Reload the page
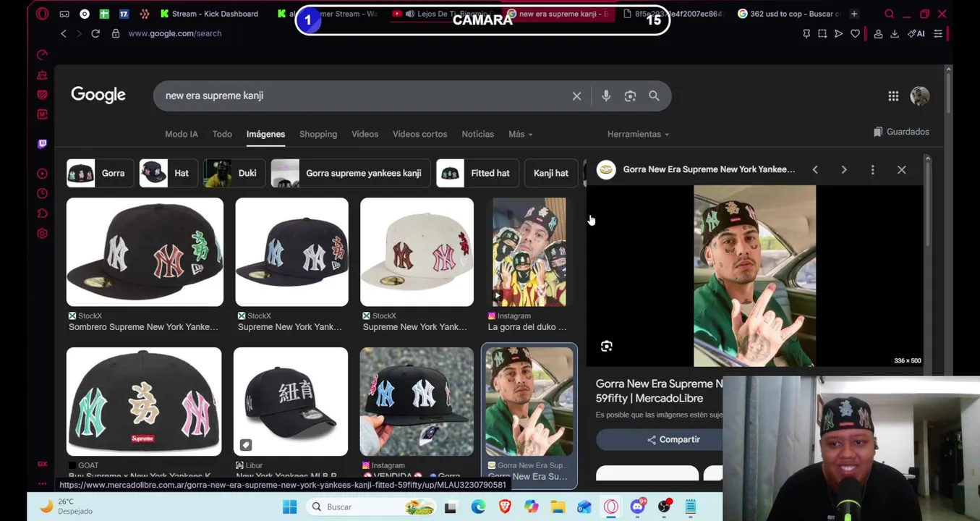The width and height of the screenshot is (980, 521). [95, 33]
